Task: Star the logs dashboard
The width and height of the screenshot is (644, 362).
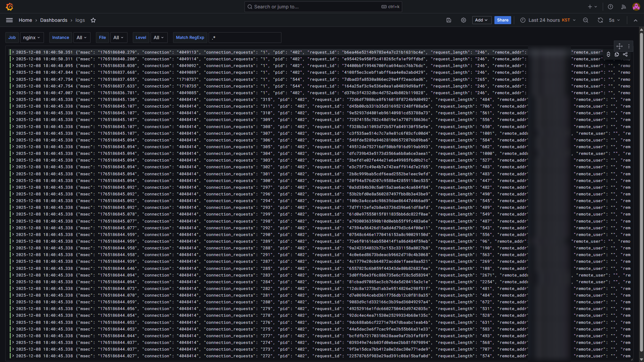Action: click(x=93, y=20)
